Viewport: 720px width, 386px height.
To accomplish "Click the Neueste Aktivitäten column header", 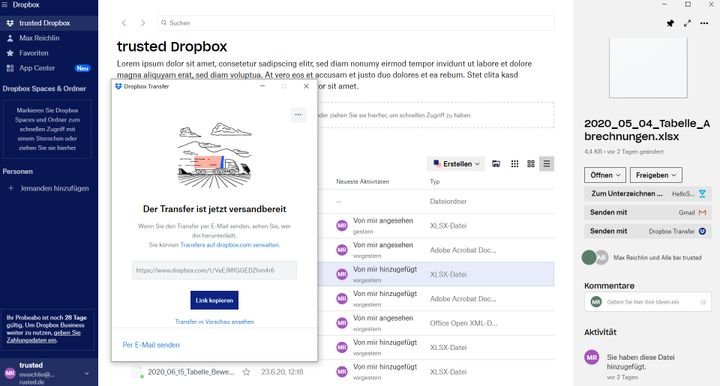I will click(362, 182).
